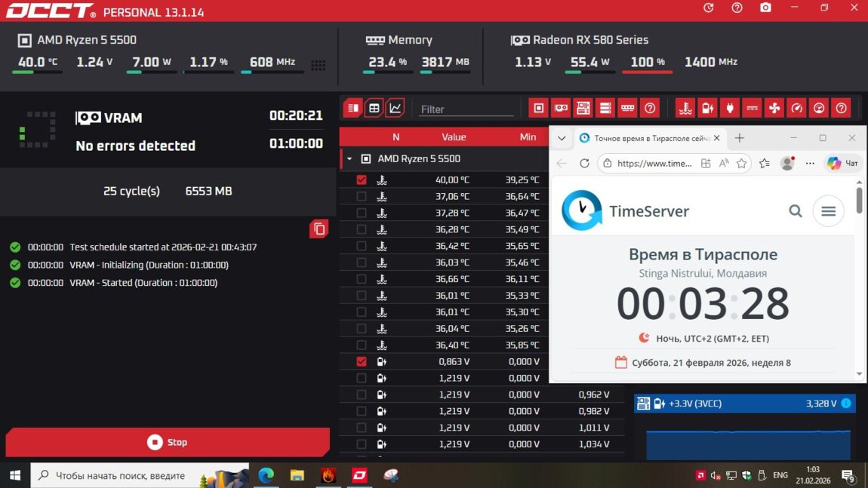Click the screenshot camera icon in OCCT title bar
Viewport: 868px width, 488px height.
(765, 8)
